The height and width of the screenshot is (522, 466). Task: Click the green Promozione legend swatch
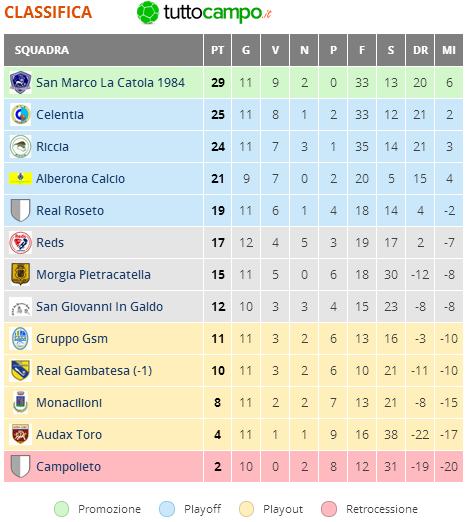click(x=61, y=509)
